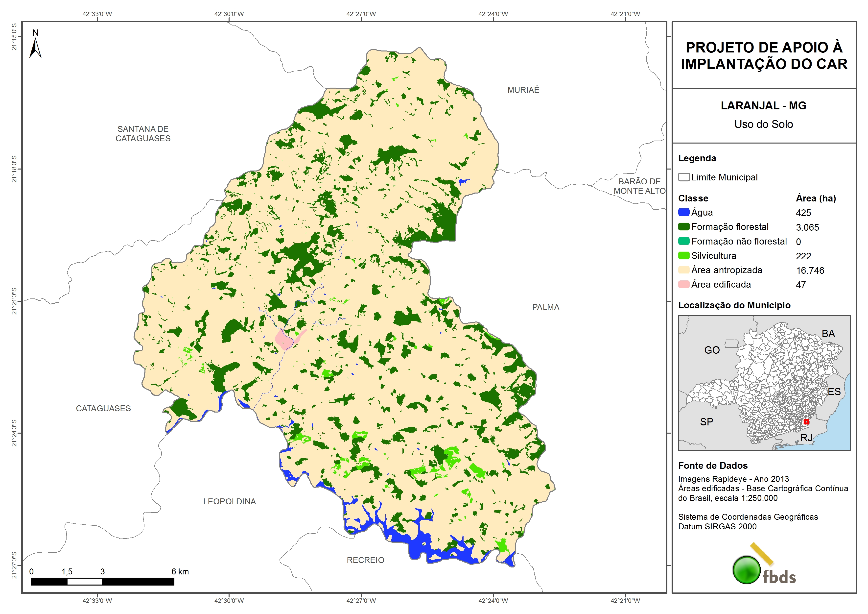Click the Formação florestal dark green swatch

[x=683, y=227]
